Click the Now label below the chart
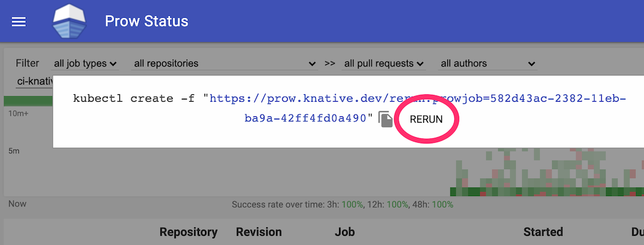This screenshot has width=644, height=245. pos(17,203)
